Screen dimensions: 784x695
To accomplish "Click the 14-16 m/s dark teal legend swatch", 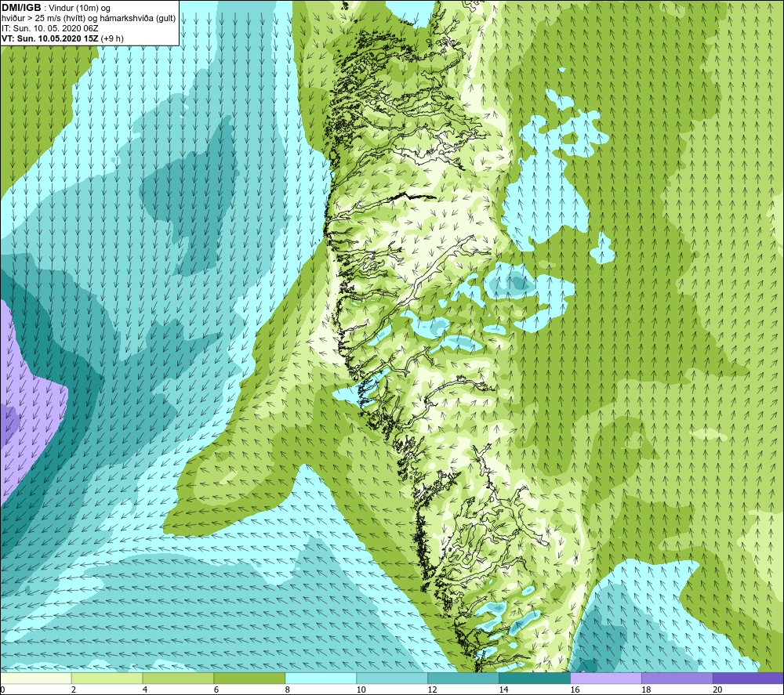I will [535, 678].
